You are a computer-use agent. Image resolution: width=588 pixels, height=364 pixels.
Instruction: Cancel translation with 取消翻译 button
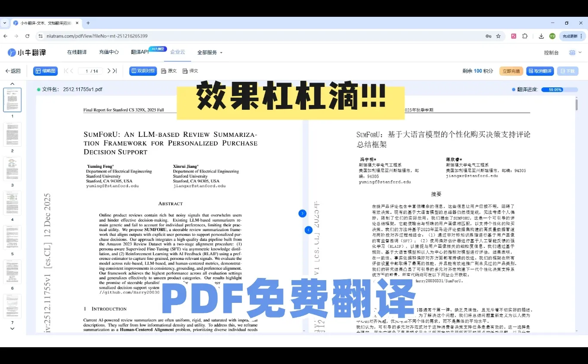540,71
